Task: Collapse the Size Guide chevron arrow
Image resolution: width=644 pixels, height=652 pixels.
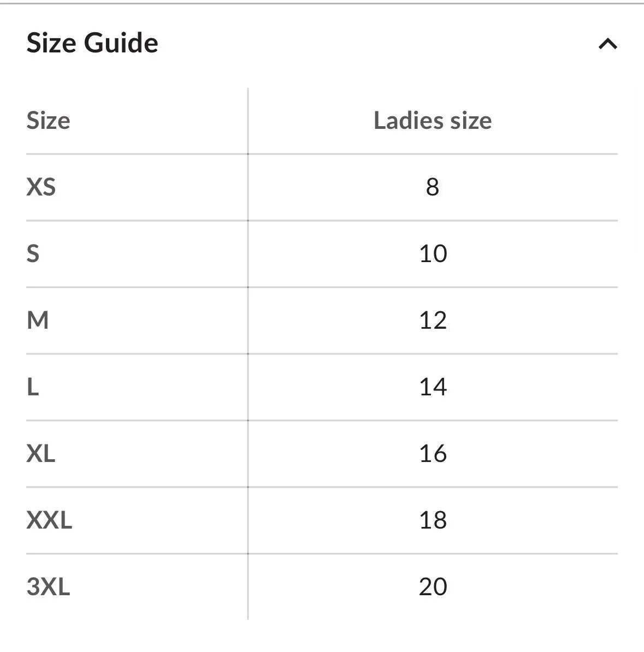Action: tap(607, 44)
